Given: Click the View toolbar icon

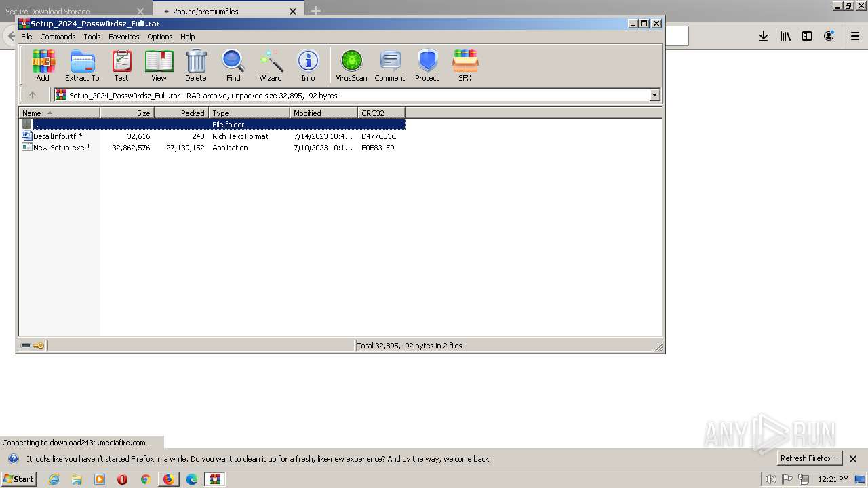Looking at the screenshot, I should click(159, 66).
